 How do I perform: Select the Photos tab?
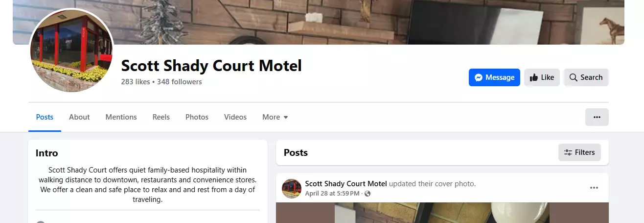tap(197, 117)
